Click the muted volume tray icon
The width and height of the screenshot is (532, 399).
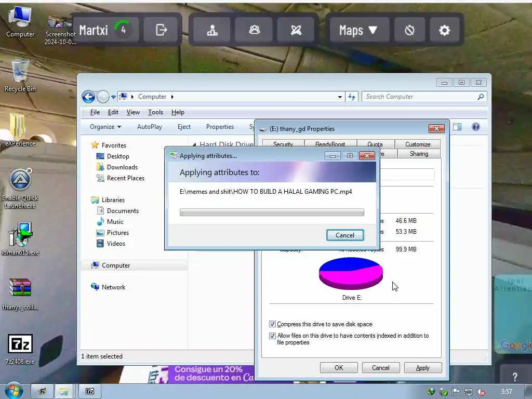point(481,392)
